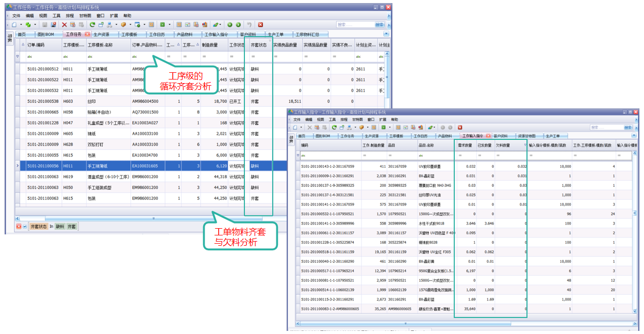This screenshot has height=334, width=644.
Task: Click the Save-as disk icon in 工作任务 toolbar
Action: [53, 25]
